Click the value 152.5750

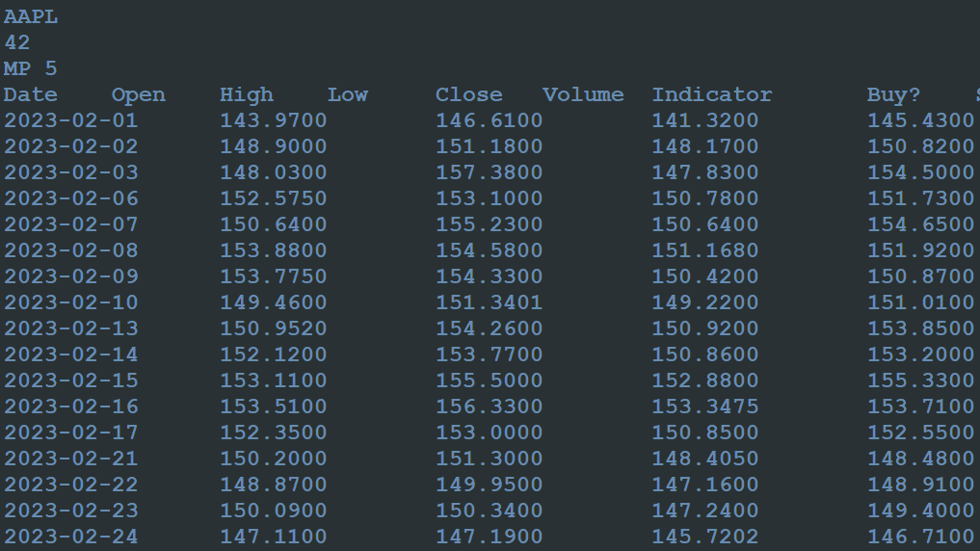[x=273, y=198]
